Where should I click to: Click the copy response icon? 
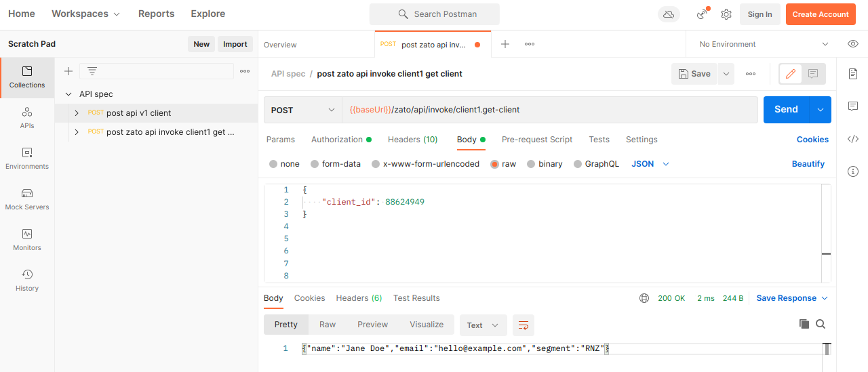tap(804, 325)
